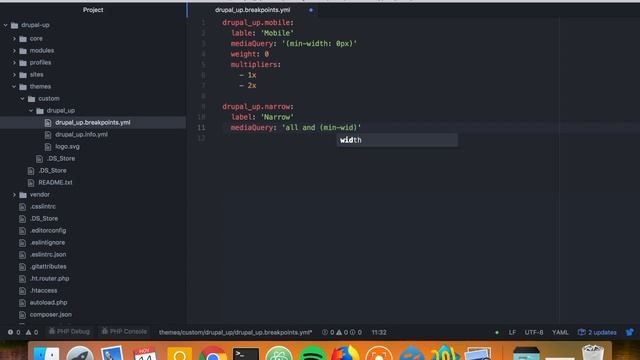Open Firefox from the dock
The height and width of the screenshot is (360, 640).
pyautogui.click(x=345, y=353)
